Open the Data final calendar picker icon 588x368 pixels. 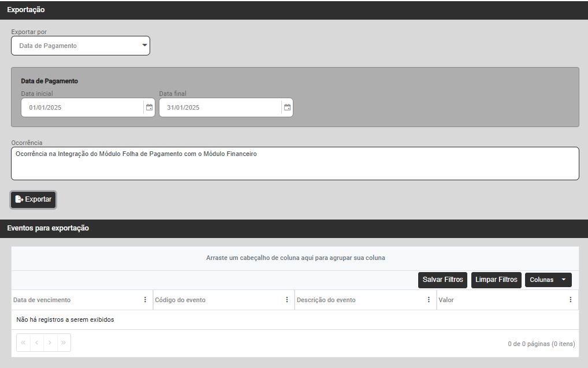tap(287, 107)
